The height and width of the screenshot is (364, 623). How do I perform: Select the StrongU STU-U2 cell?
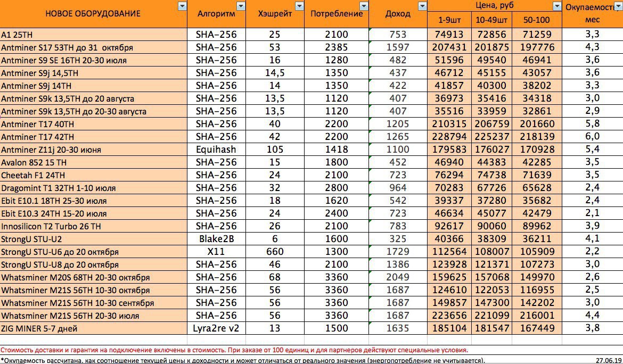coord(93,239)
